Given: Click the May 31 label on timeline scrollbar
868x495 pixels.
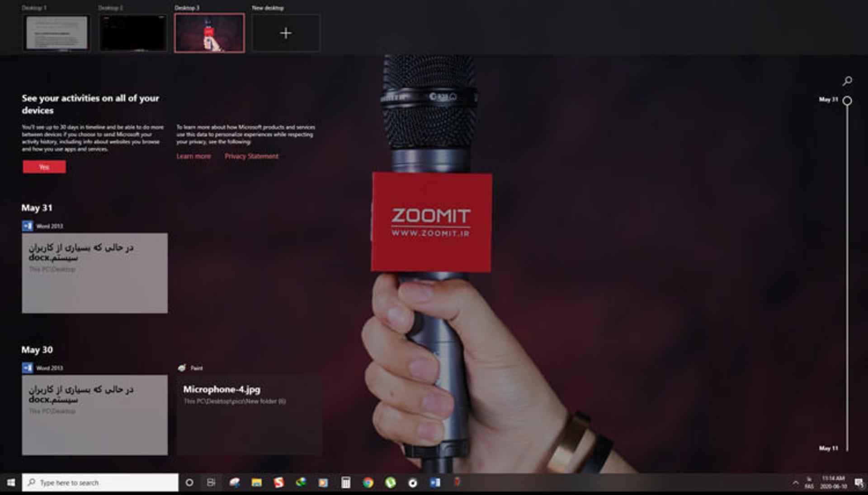Looking at the screenshot, I should click(828, 99).
